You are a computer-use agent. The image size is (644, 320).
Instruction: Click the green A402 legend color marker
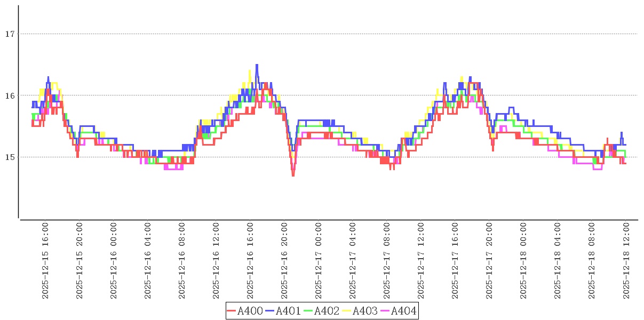[x=308, y=311]
